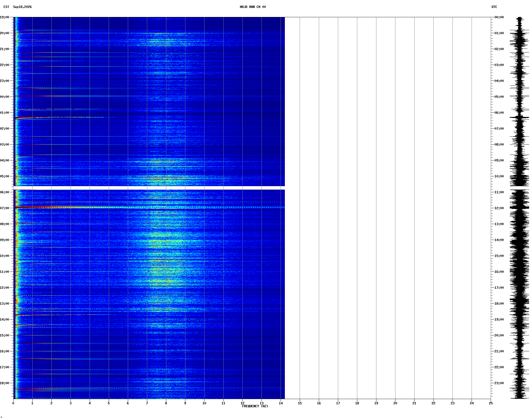This screenshot has height=420, width=531.
Task: Select the 12:00 UTC time marker
Action: [x=499, y=208]
